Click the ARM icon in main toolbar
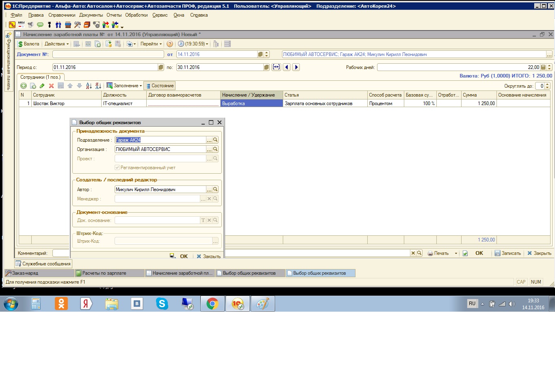Viewport: 555px width, 392px height. pyautogui.click(x=12, y=25)
